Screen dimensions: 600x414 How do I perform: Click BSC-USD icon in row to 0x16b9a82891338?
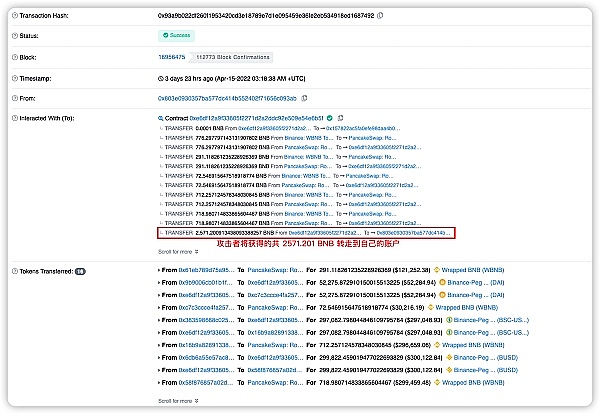click(449, 333)
